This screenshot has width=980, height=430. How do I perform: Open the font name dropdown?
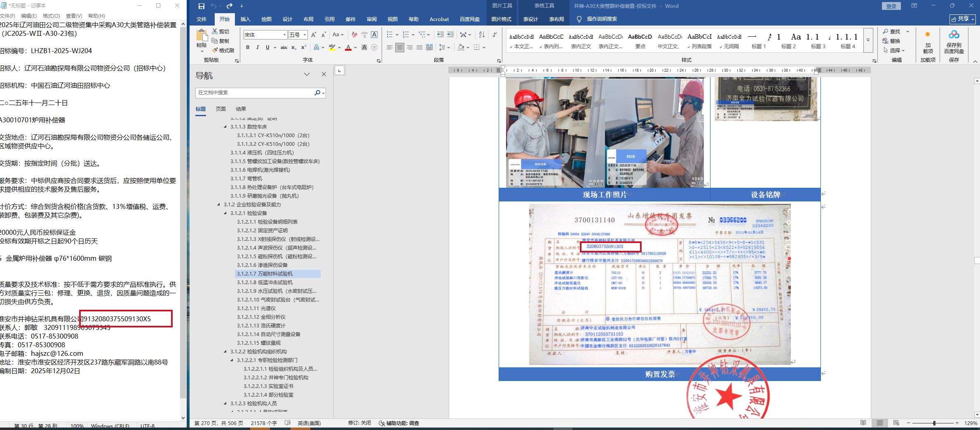click(284, 35)
